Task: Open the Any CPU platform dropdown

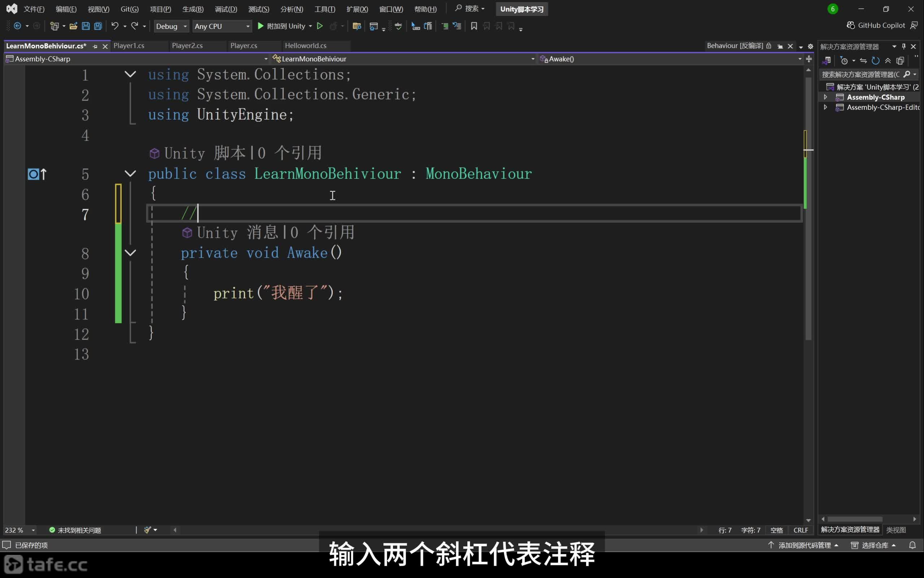Action: pyautogui.click(x=222, y=26)
